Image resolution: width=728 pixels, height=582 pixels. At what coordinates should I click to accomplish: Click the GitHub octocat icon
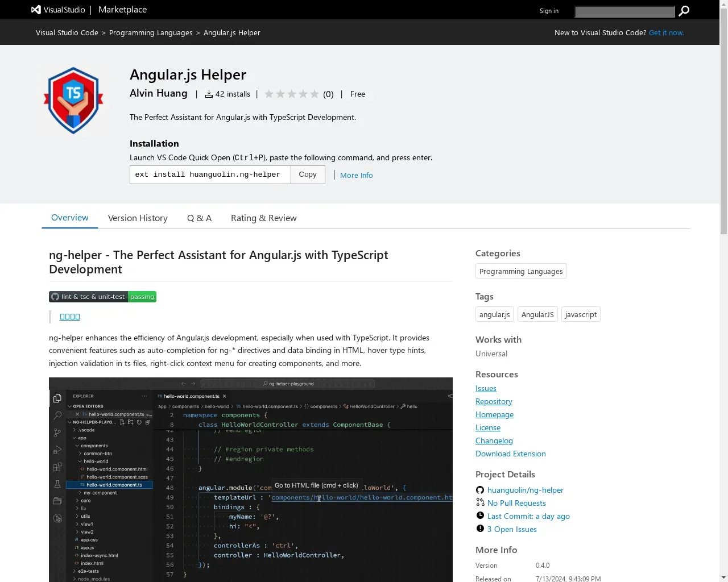coord(480,490)
